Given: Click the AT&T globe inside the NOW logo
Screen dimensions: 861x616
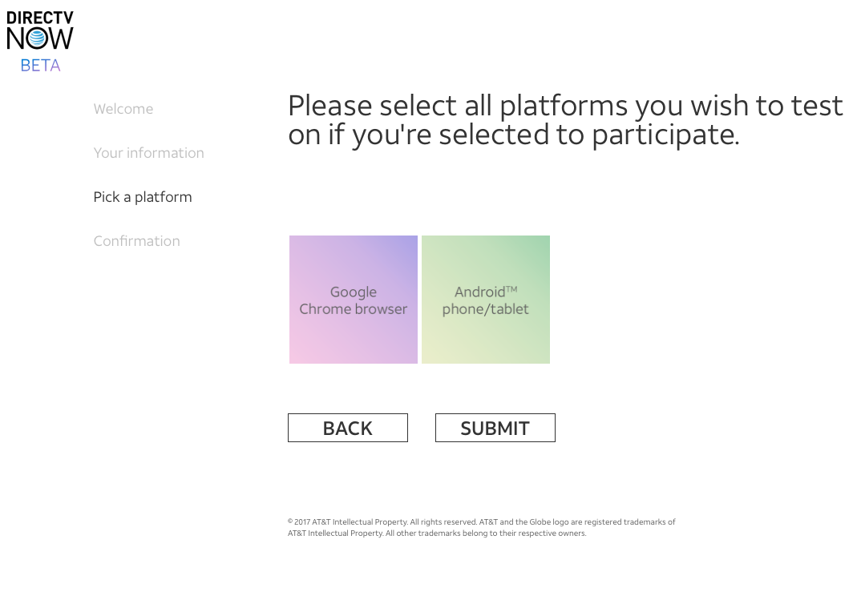Looking at the screenshot, I should [38, 38].
